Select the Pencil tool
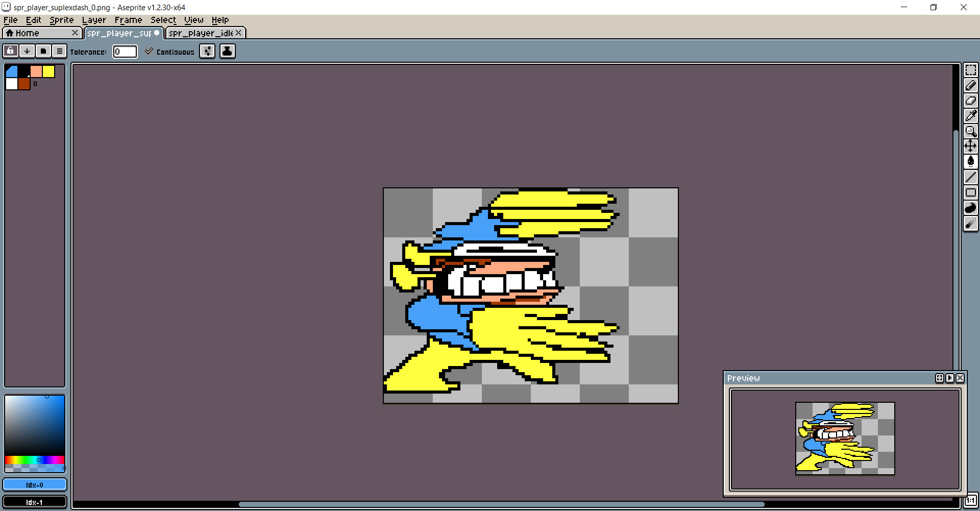 click(x=970, y=85)
